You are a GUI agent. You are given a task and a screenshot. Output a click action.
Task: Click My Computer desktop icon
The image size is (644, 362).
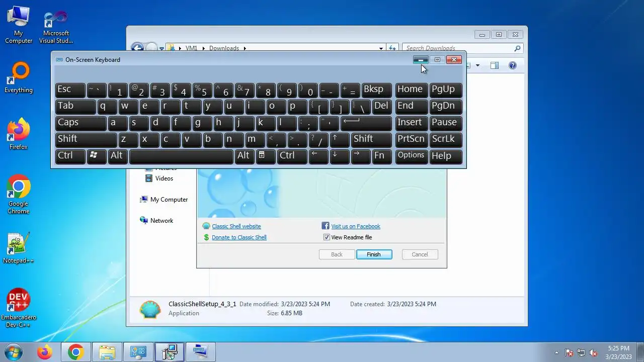19,24
